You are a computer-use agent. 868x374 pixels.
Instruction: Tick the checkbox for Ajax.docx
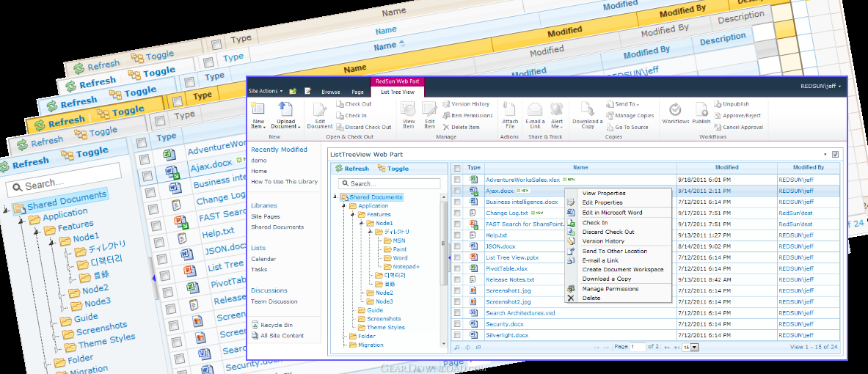(x=457, y=191)
